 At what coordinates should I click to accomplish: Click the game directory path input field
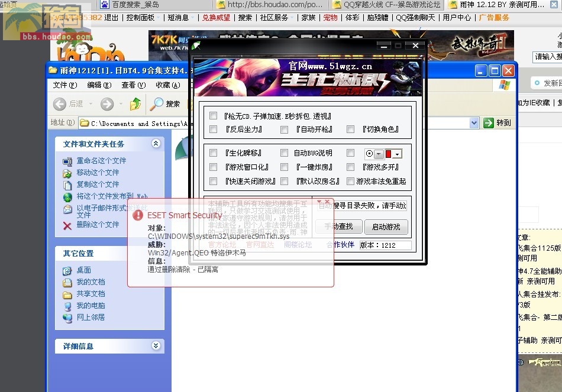click(362, 206)
